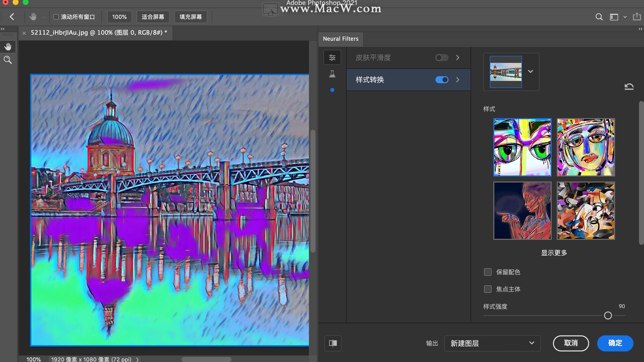Click the reset parameters undo arrow icon
The height and width of the screenshot is (362, 644).
629,87
